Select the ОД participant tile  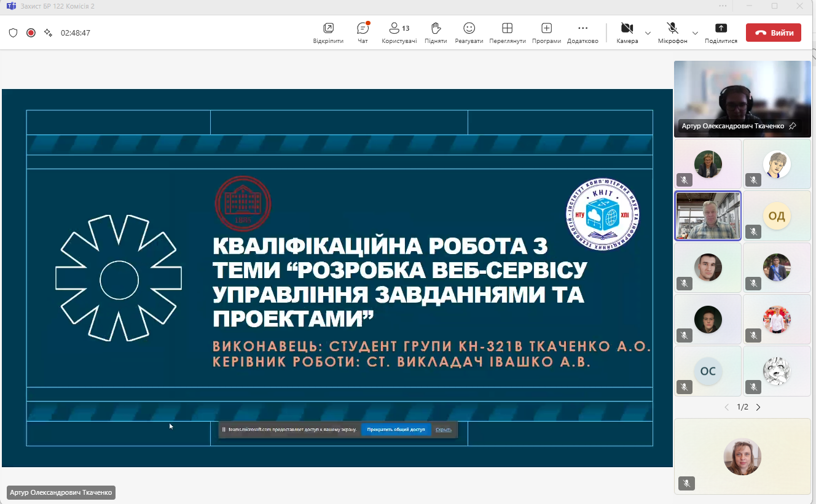[x=776, y=215]
